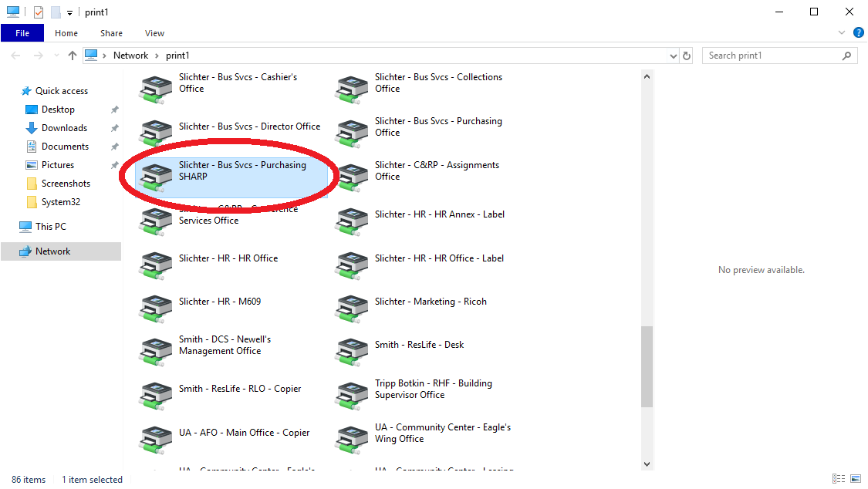Image resolution: width=868 pixels, height=489 pixels.
Task: Click the search magnifier icon
Action: coord(846,56)
